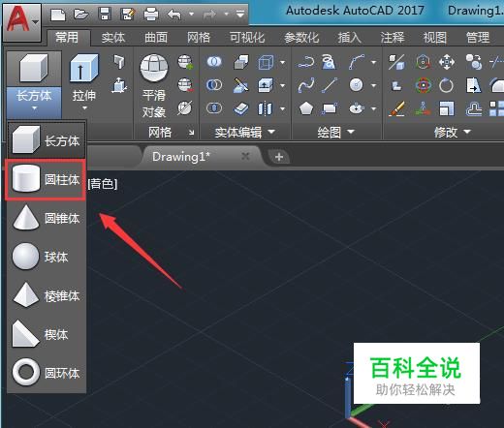Click the 着色 visual style viewport label

pyautogui.click(x=103, y=184)
